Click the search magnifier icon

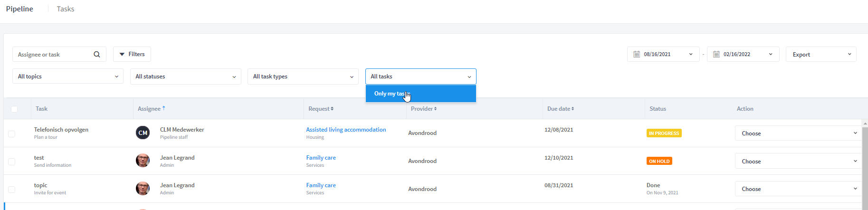point(97,54)
